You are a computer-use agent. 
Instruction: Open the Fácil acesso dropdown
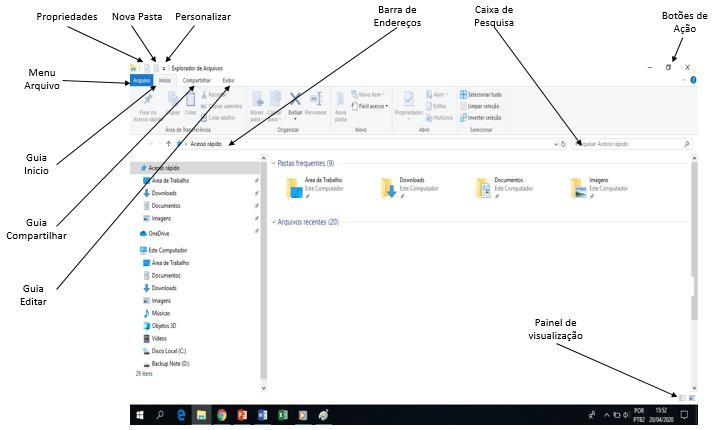(x=370, y=106)
